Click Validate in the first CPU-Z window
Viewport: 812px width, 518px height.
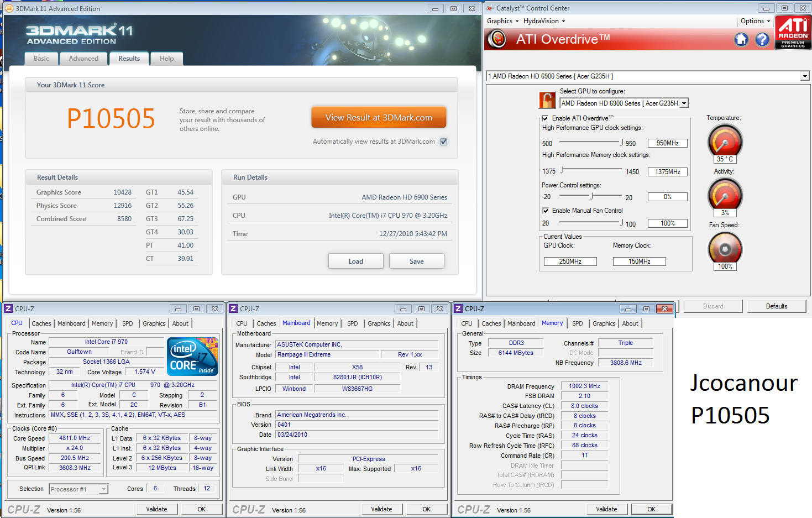point(156,509)
